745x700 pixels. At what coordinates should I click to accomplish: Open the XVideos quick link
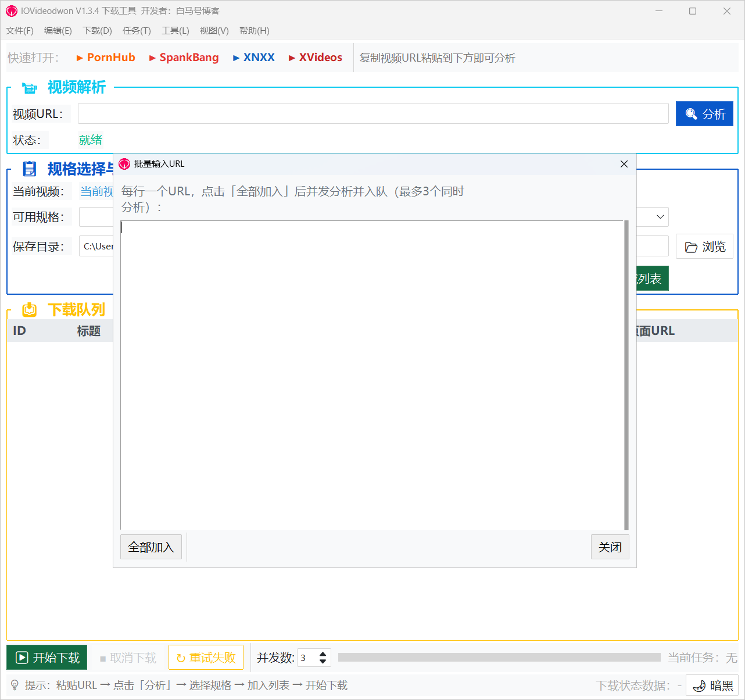coord(316,58)
